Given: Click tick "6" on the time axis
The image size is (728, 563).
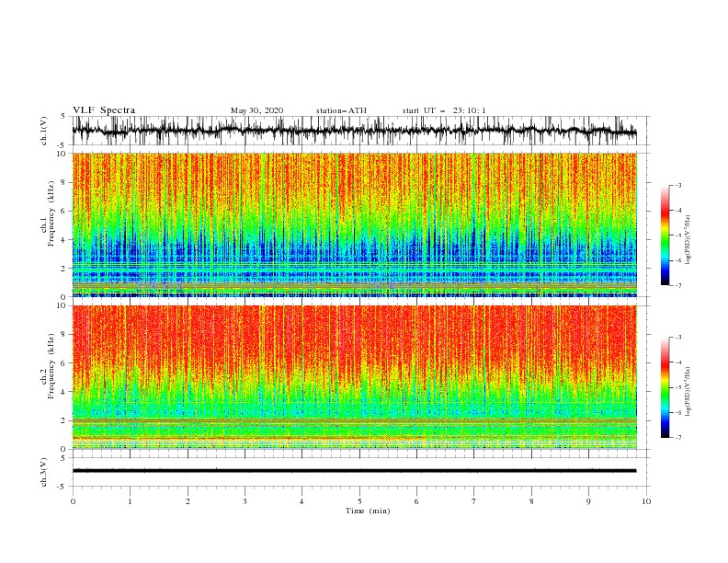Looking at the screenshot, I should click(416, 501).
